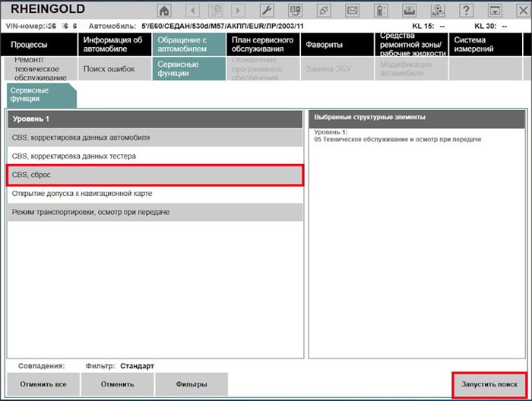Click the back arrow navigation icon

pos(192,11)
